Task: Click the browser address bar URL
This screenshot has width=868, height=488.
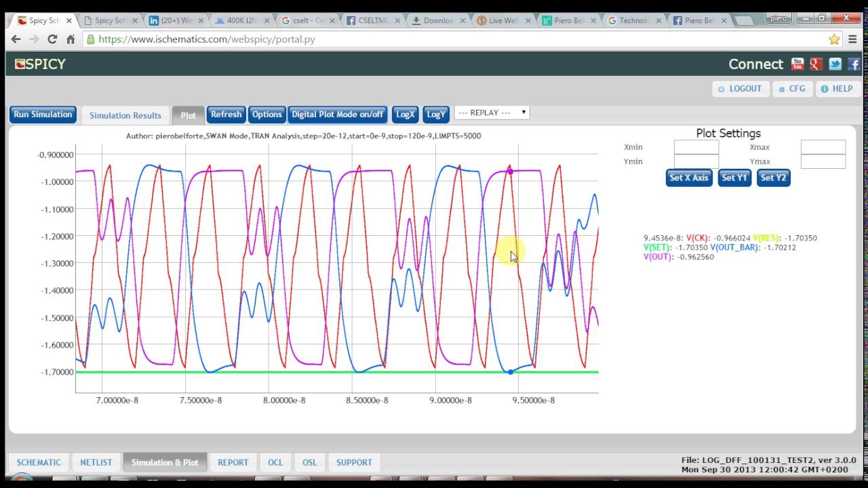Action: [207, 39]
